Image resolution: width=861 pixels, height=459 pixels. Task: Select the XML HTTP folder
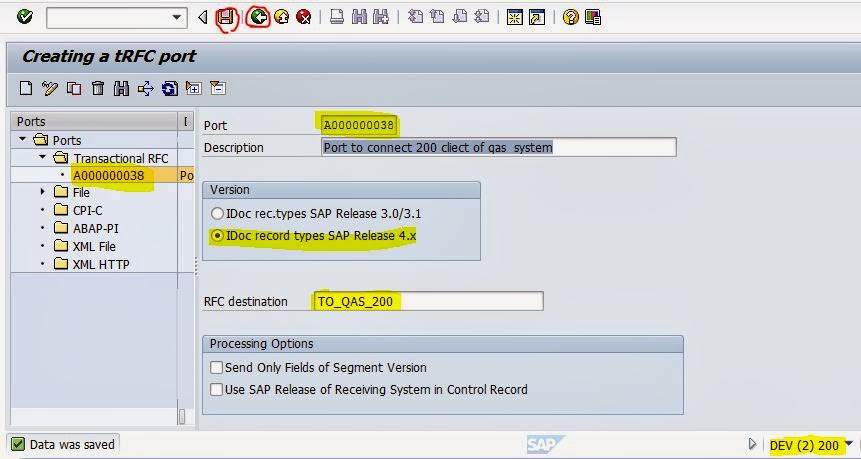101,265
